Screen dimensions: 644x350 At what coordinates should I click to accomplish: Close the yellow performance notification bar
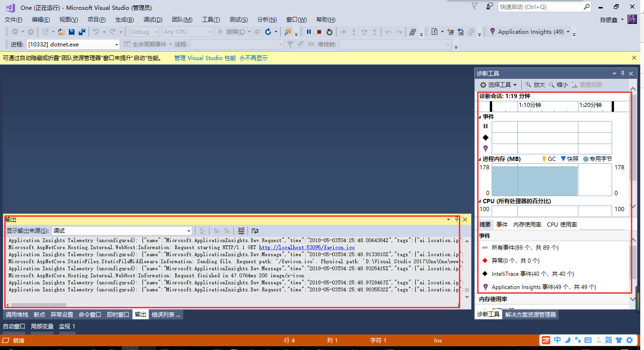[x=634, y=58]
